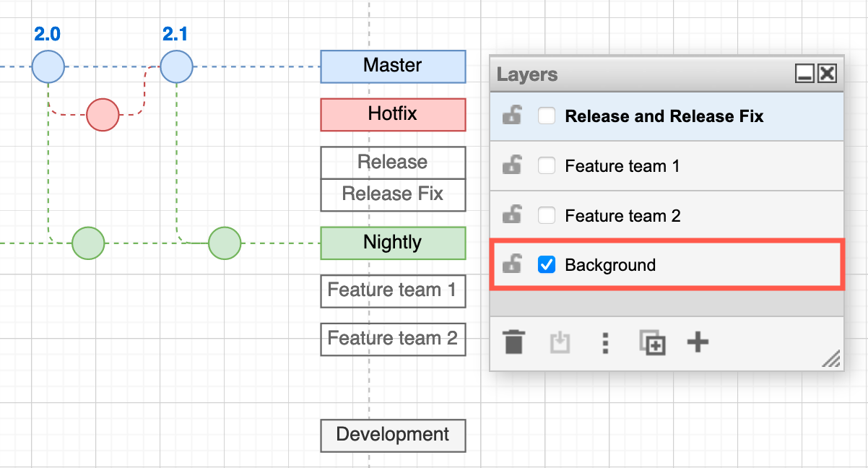Viewport: 868px width, 468px height.
Task: Show the Feature team 2 layer
Action: (547, 215)
